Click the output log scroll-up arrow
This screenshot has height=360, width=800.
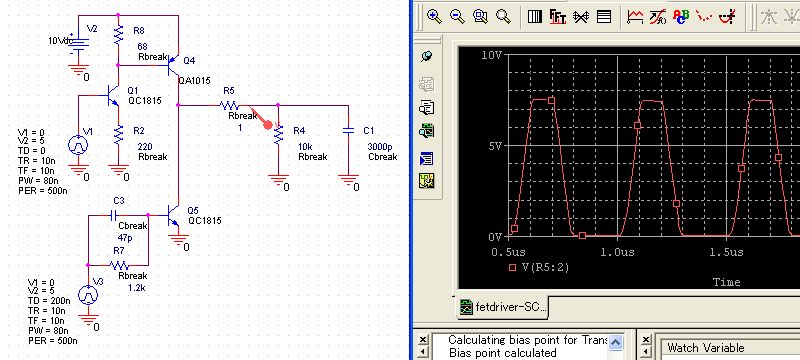pos(616,343)
